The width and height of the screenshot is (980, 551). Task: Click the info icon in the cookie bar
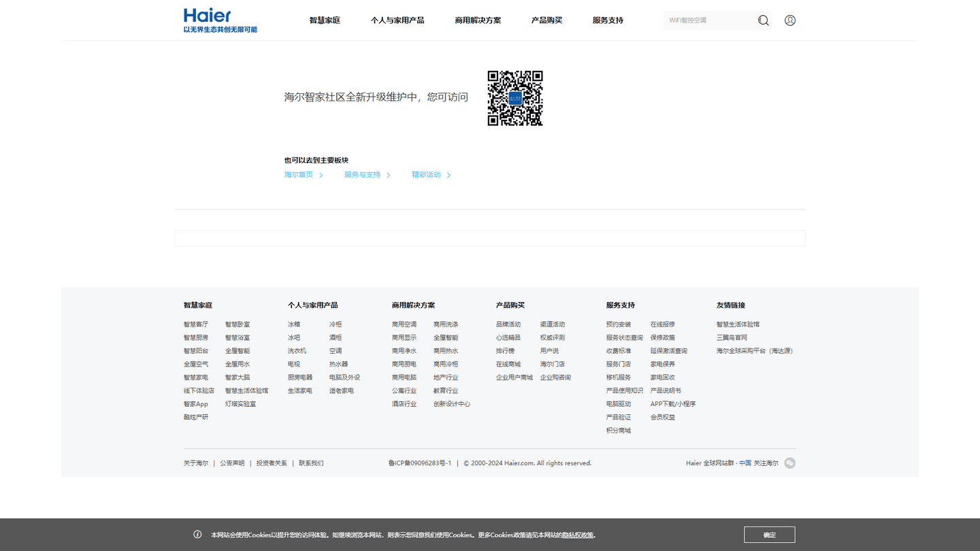point(197,535)
